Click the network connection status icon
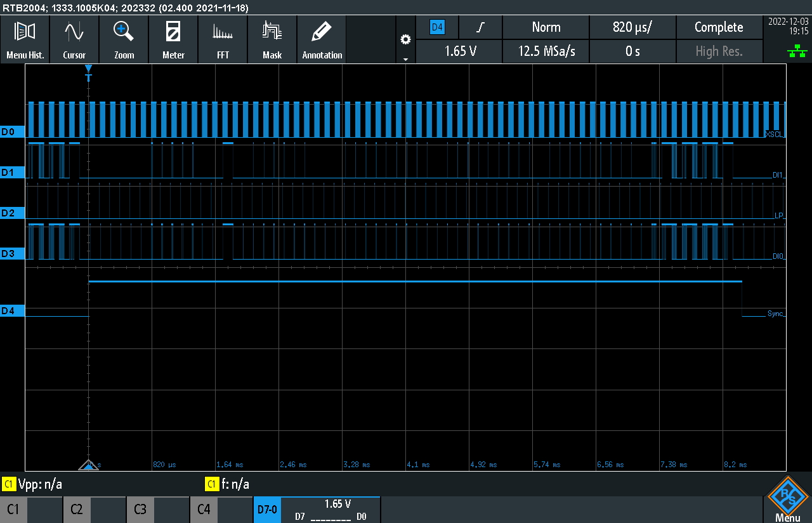The image size is (812, 523). tap(797, 53)
